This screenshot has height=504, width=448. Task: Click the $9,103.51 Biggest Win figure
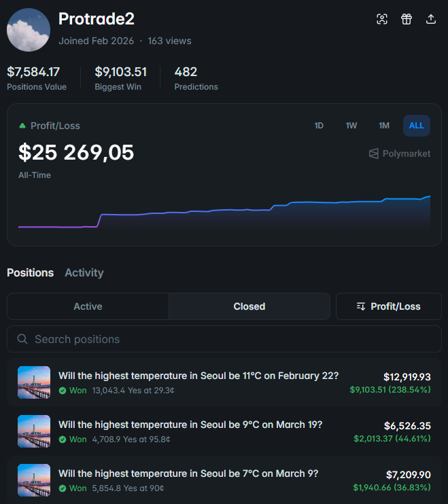pos(120,72)
